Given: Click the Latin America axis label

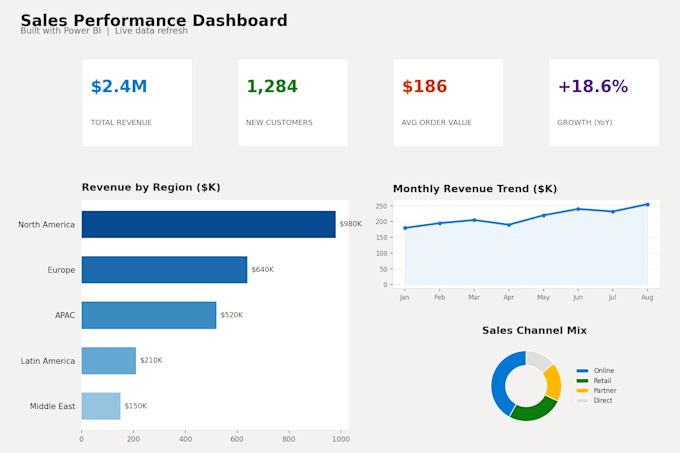Looking at the screenshot, I should (x=48, y=361).
